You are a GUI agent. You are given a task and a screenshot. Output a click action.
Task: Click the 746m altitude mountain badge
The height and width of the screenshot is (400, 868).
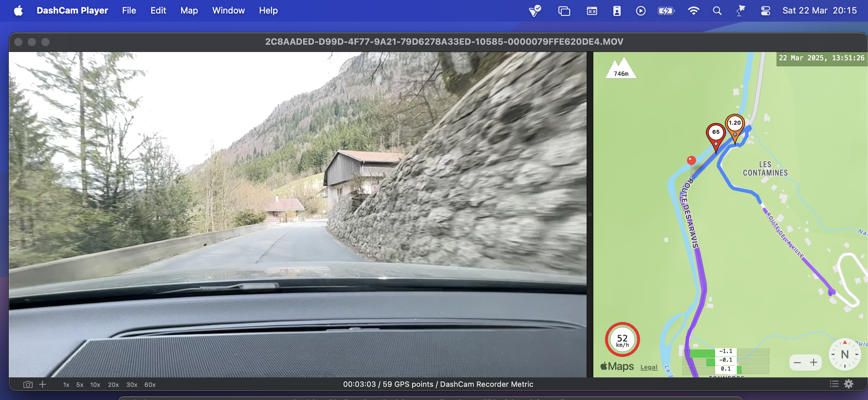pyautogui.click(x=621, y=68)
